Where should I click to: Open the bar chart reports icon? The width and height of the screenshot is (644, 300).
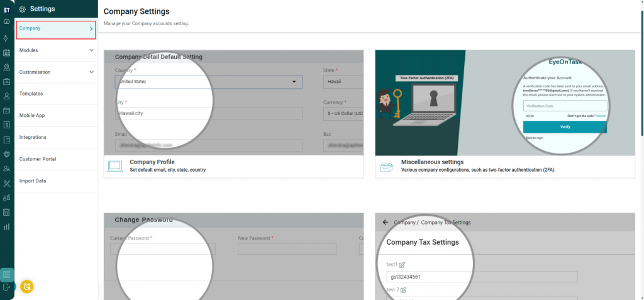pos(6,226)
